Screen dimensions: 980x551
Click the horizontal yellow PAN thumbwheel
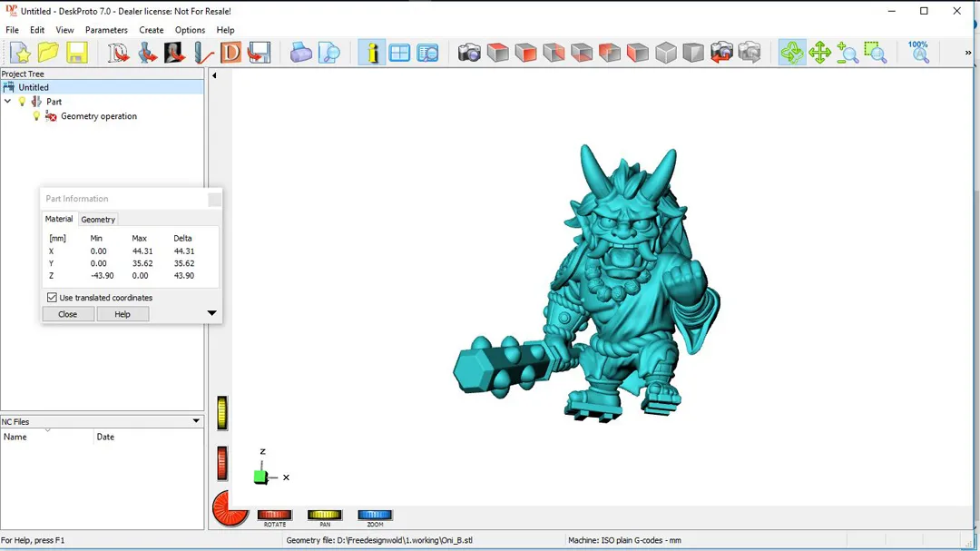point(324,515)
